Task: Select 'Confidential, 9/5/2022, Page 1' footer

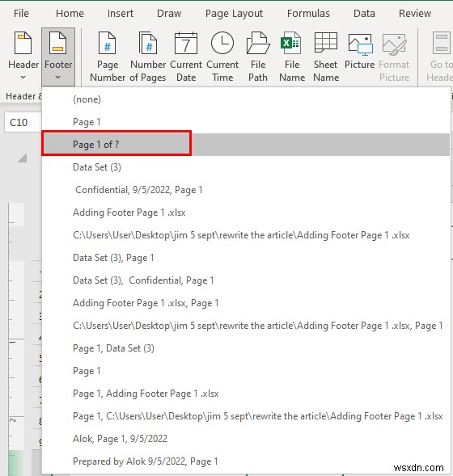Action: pos(246,190)
